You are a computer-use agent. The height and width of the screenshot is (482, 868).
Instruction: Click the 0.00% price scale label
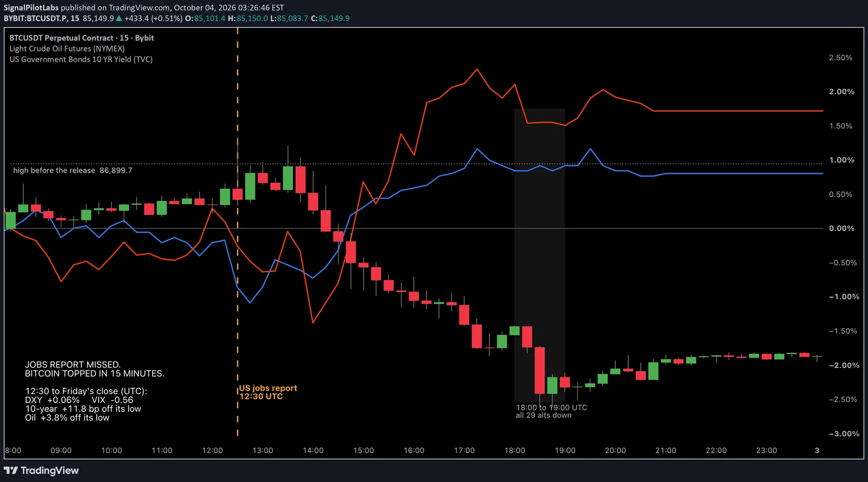[841, 229]
